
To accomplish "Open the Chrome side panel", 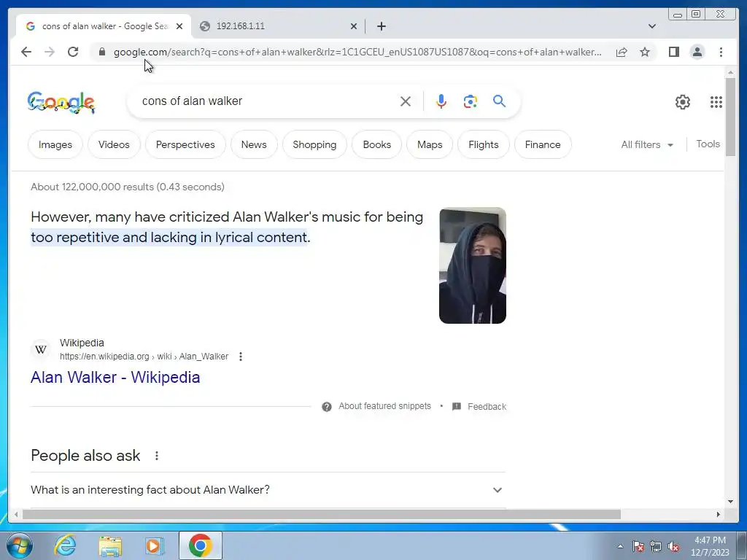I will click(673, 52).
